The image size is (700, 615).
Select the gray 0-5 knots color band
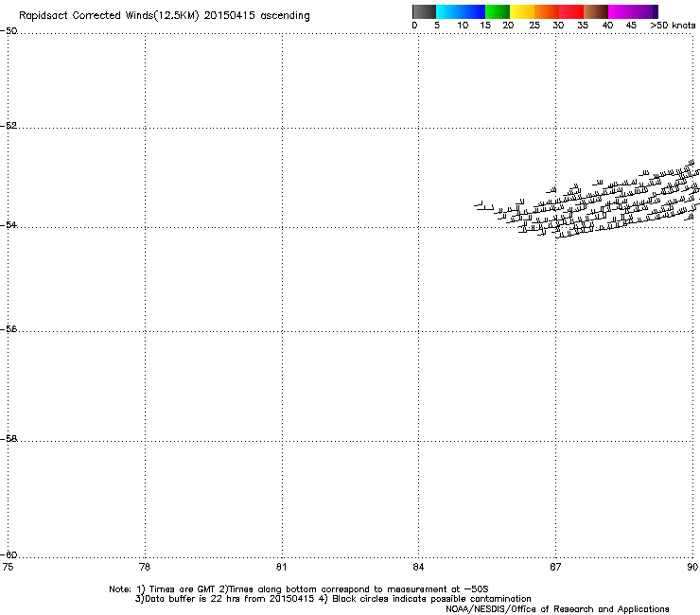tap(424, 11)
